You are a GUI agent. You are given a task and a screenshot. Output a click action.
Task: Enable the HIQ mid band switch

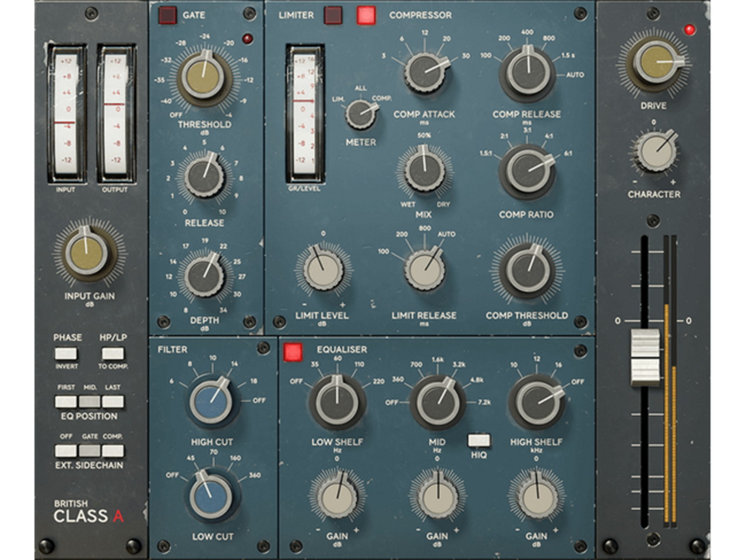(478, 441)
